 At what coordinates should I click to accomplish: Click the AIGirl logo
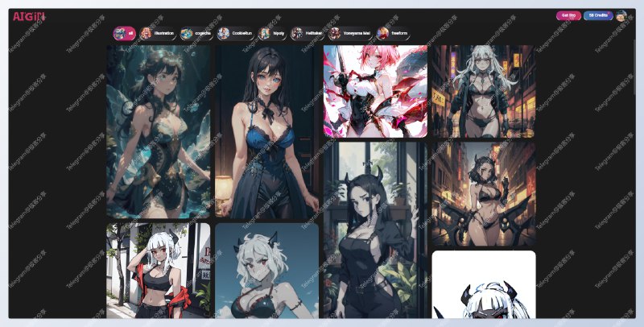coord(29,16)
